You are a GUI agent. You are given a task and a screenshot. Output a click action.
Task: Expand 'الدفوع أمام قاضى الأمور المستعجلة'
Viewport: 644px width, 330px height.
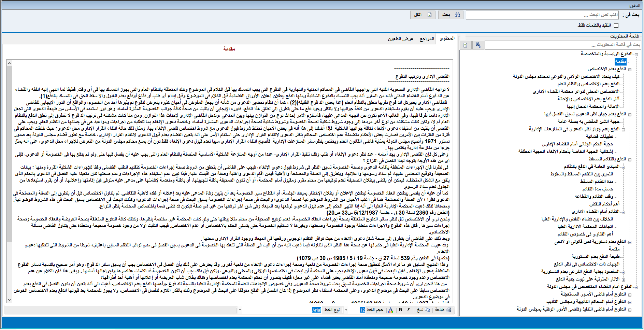coord(630,295)
